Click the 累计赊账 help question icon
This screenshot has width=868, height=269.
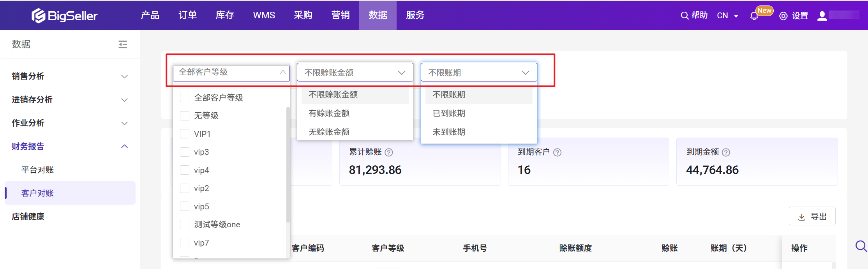(389, 152)
